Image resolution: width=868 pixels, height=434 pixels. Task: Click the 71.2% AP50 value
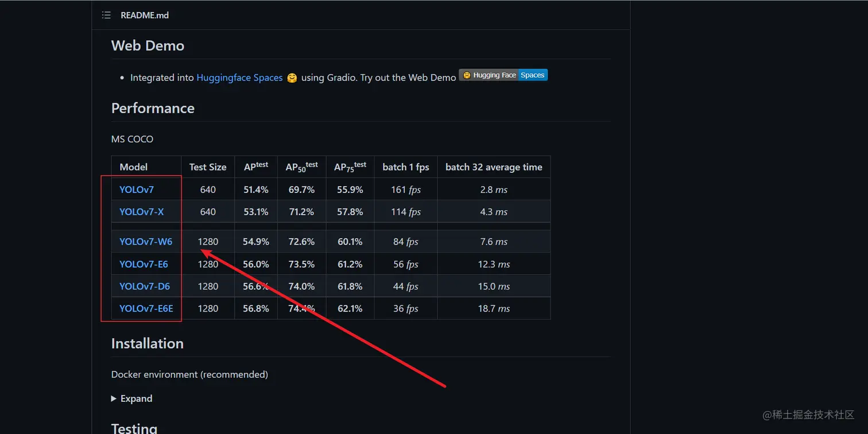pos(301,212)
